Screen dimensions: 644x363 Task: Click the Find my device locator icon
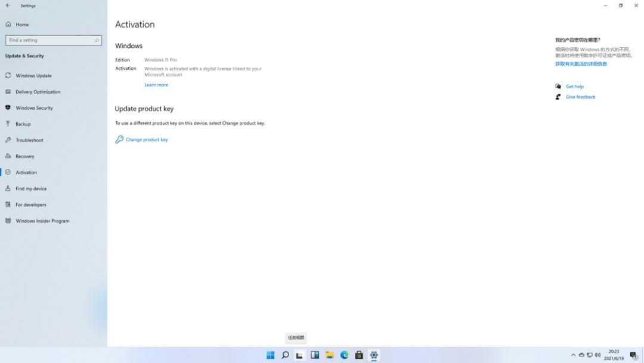(x=8, y=188)
